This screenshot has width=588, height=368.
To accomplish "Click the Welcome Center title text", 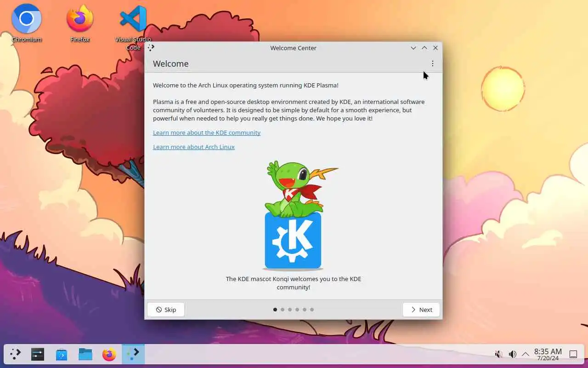I will click(293, 48).
